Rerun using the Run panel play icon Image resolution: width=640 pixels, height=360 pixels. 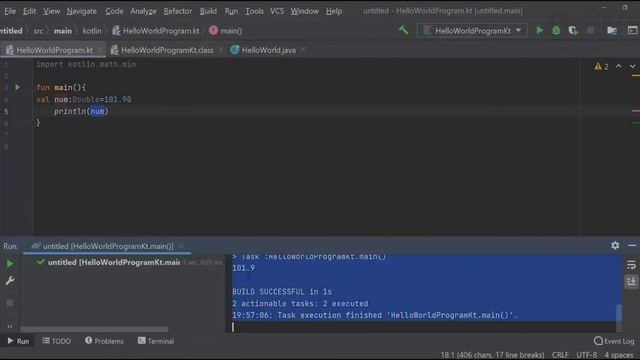pyautogui.click(x=9, y=264)
